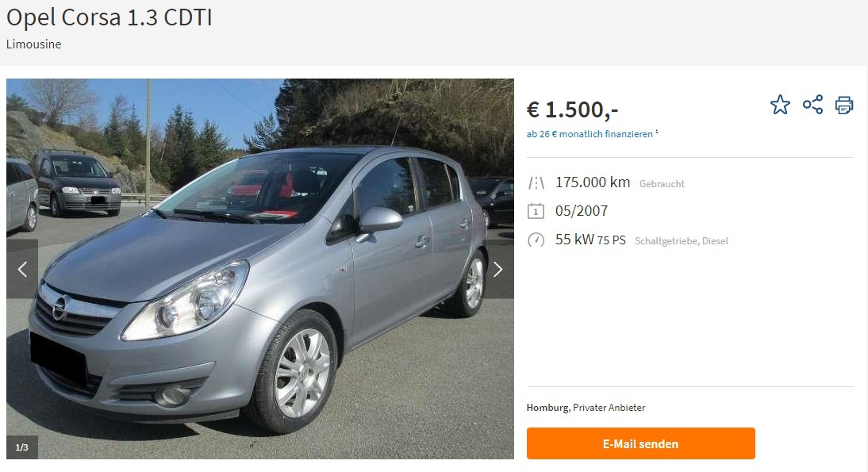Image resolution: width=868 pixels, height=472 pixels.
Task: Click the Privater Anbieter seller label
Action: click(609, 408)
